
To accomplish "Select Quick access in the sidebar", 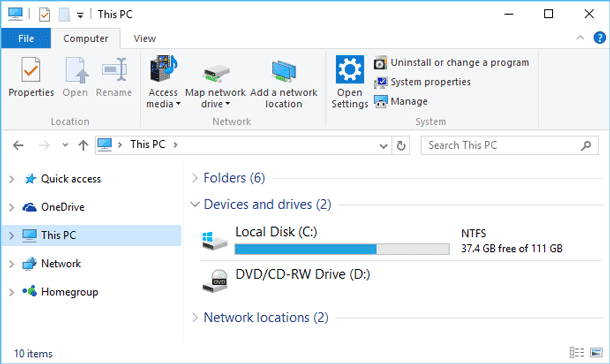I will [71, 179].
